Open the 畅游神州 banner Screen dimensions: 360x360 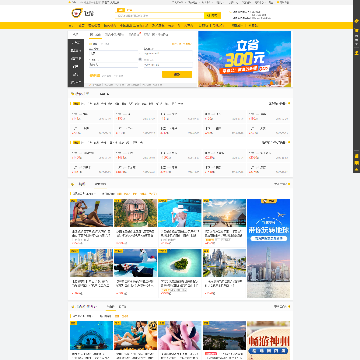268,340
